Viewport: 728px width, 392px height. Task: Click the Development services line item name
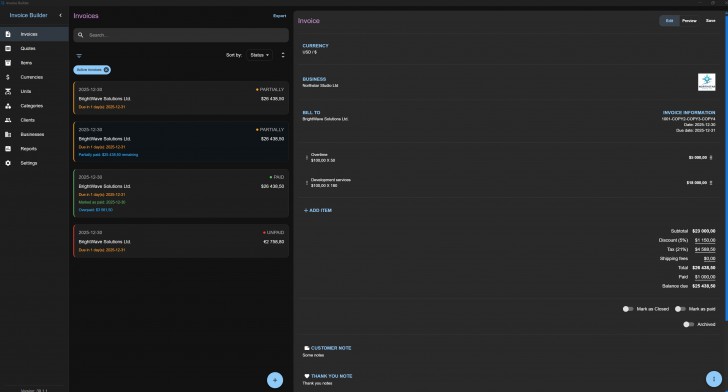(x=331, y=180)
